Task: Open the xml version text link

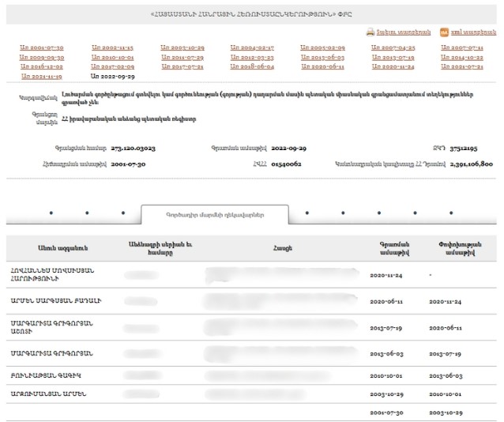Action: 472,32
